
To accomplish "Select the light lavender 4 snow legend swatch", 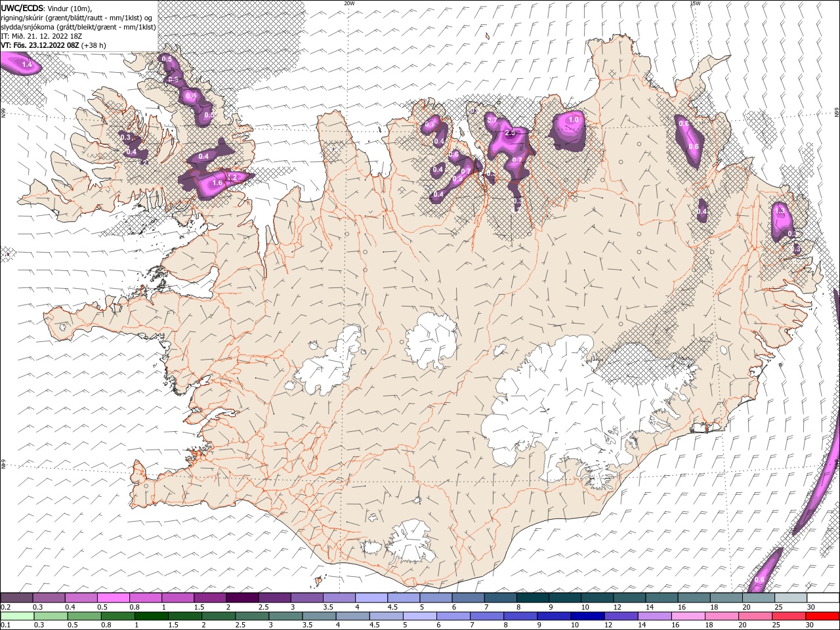I will click(x=371, y=597).
